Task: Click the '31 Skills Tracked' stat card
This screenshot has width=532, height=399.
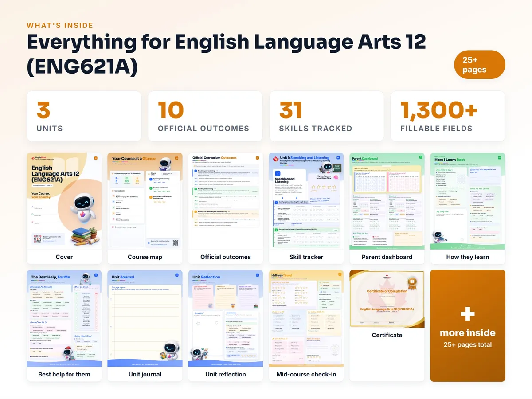Action: pyautogui.click(x=326, y=116)
